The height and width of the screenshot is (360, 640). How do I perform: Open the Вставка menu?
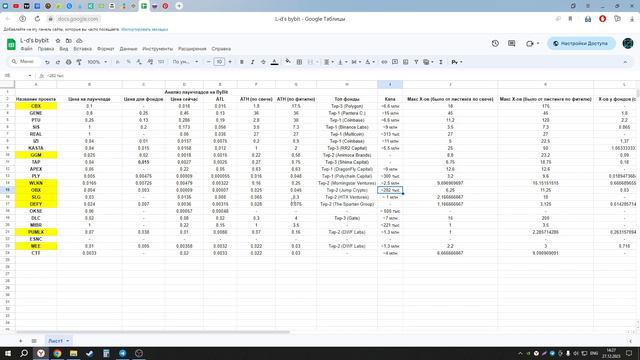tap(82, 49)
